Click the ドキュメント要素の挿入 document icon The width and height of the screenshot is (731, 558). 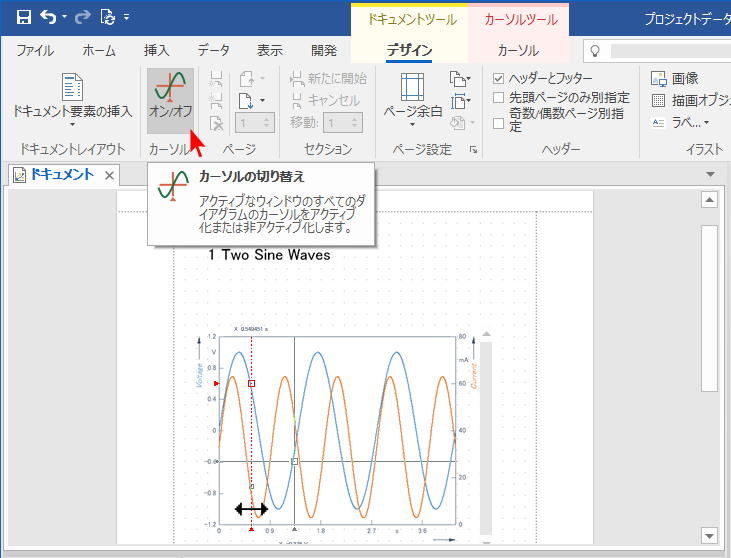pyautogui.click(x=72, y=87)
